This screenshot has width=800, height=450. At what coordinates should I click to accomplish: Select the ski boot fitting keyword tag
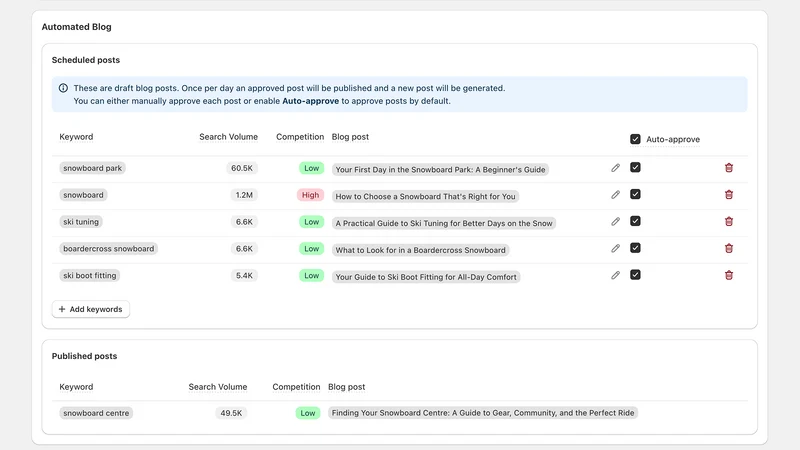(x=89, y=276)
